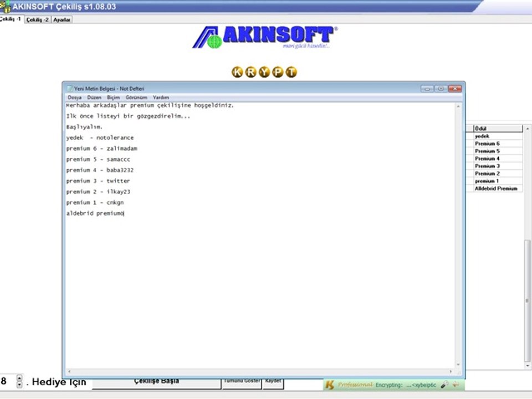Increase the gift number stepper
This screenshot has height=399, width=532.
point(19,377)
